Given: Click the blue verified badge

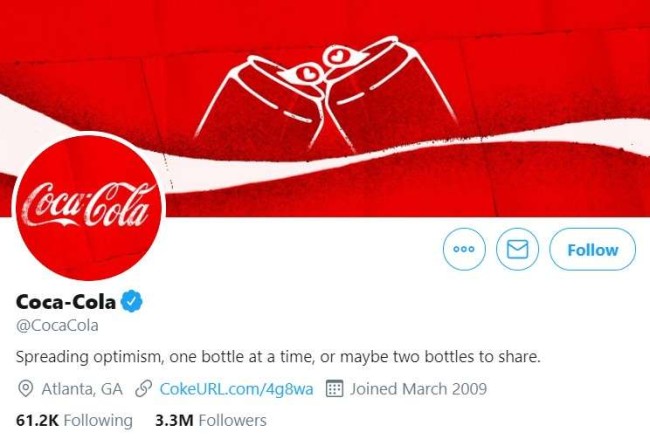Looking at the screenshot, I should click(x=132, y=301).
